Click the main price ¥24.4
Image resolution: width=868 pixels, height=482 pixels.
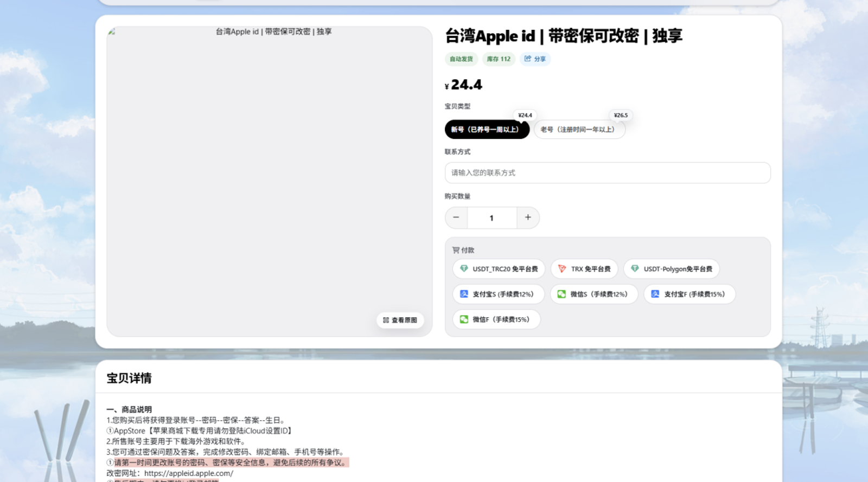pyautogui.click(x=463, y=85)
